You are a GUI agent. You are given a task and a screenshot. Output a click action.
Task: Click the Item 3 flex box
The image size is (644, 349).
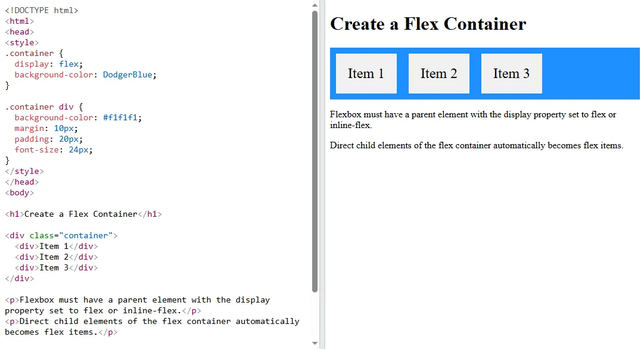coord(511,74)
